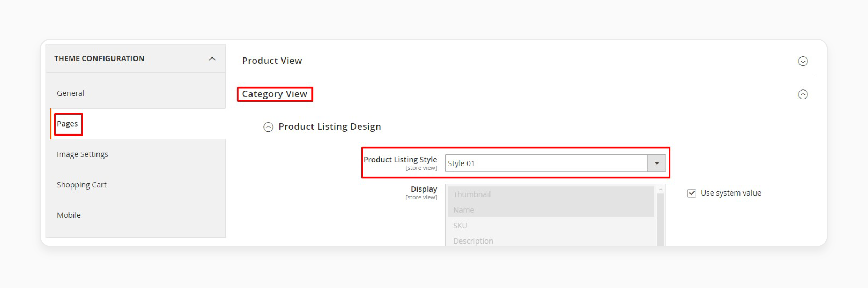
Task: Click the Display list scrollbar
Action: 660,220
